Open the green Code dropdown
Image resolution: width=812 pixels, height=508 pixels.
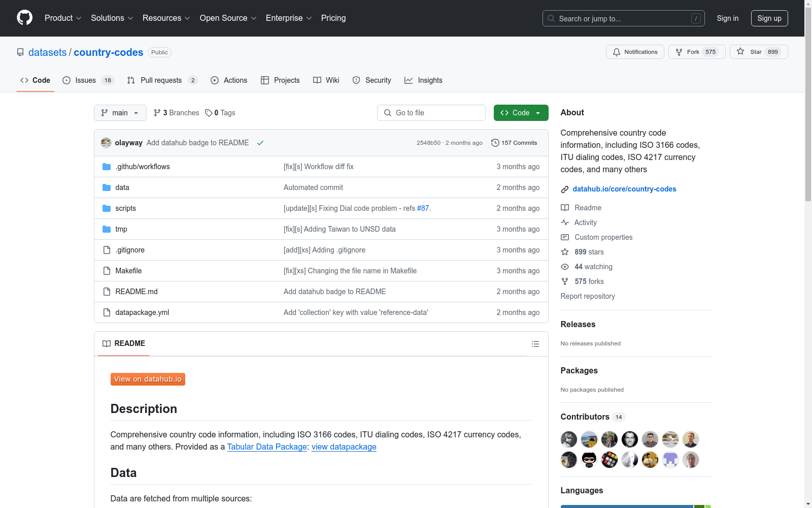pos(521,113)
